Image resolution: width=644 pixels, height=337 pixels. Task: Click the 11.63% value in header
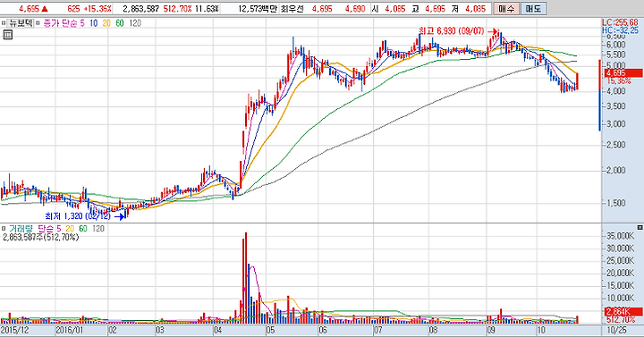[x=207, y=9]
